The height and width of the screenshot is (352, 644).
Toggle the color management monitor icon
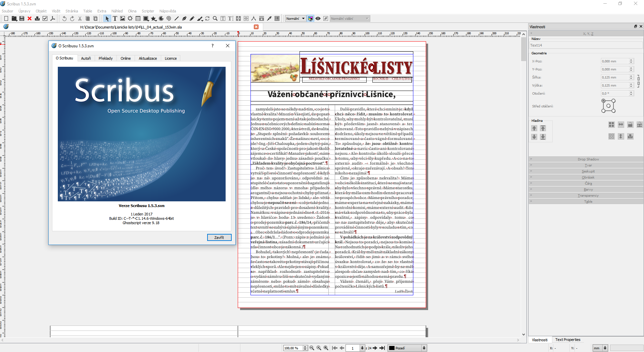coord(311,18)
